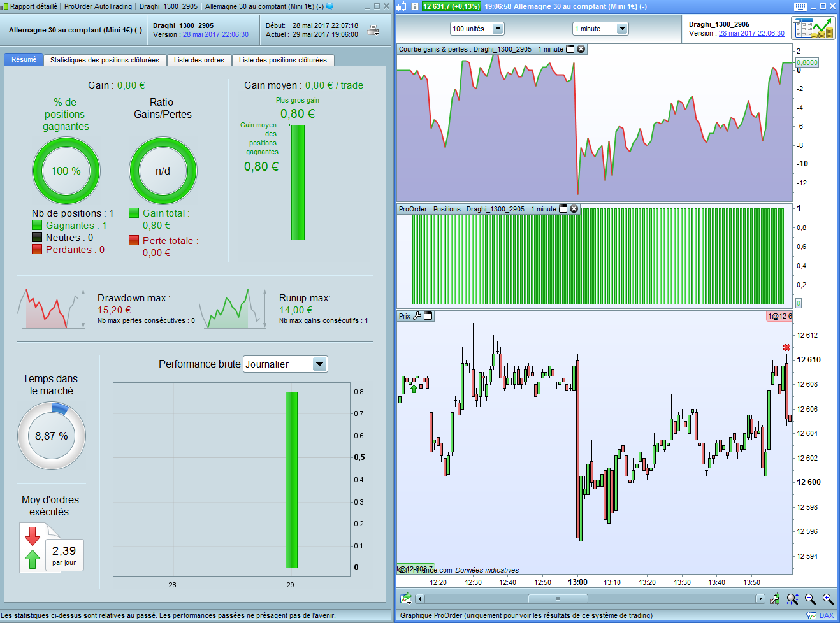Click the black Neutres color swatch
The height and width of the screenshot is (623, 840).
click(37, 237)
